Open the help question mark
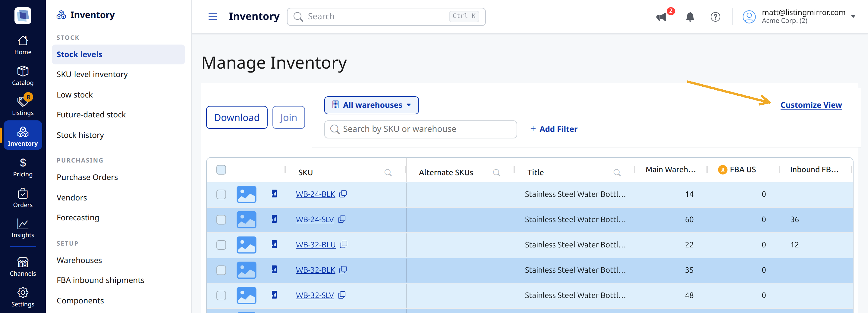Image resolution: width=868 pixels, height=313 pixels. coord(715,17)
